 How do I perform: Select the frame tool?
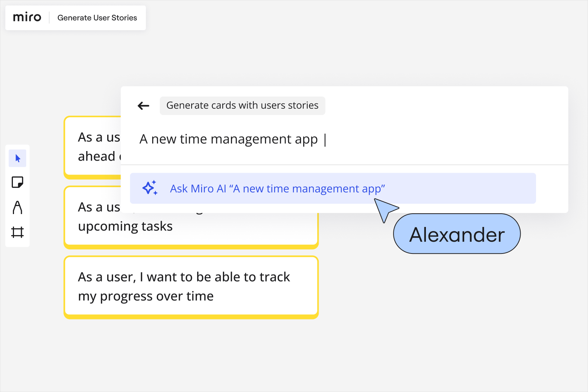pos(17,232)
